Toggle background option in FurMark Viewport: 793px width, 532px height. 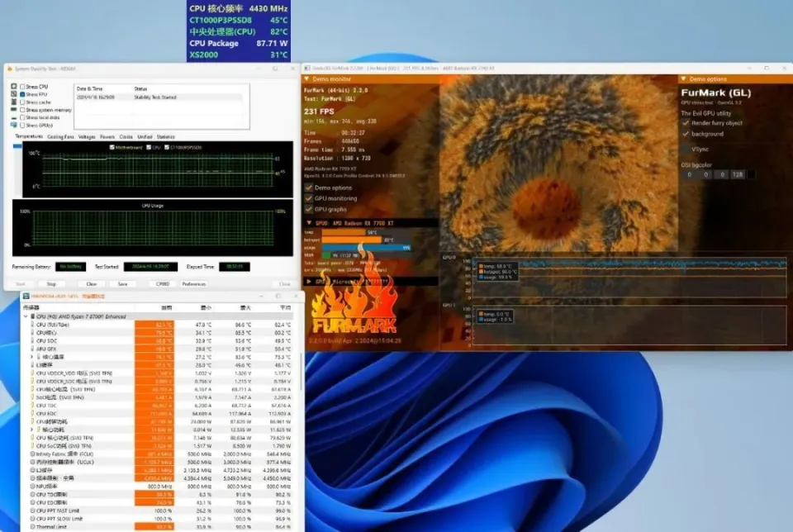coord(686,134)
